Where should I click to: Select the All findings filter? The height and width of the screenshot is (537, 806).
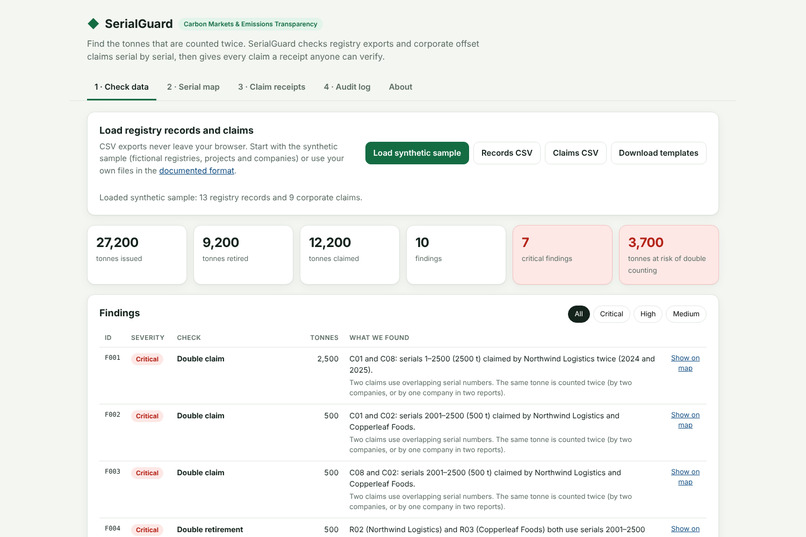click(579, 314)
